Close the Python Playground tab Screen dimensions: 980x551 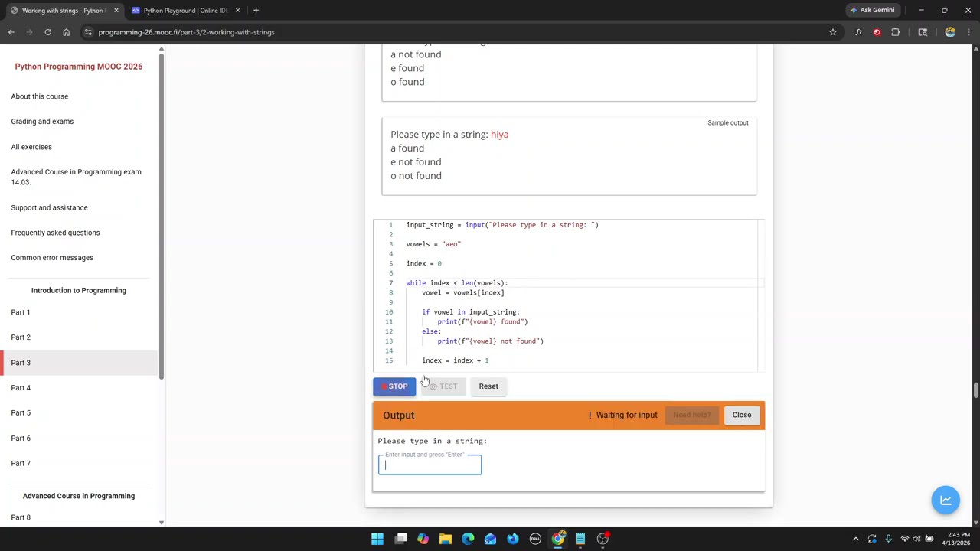point(237,10)
